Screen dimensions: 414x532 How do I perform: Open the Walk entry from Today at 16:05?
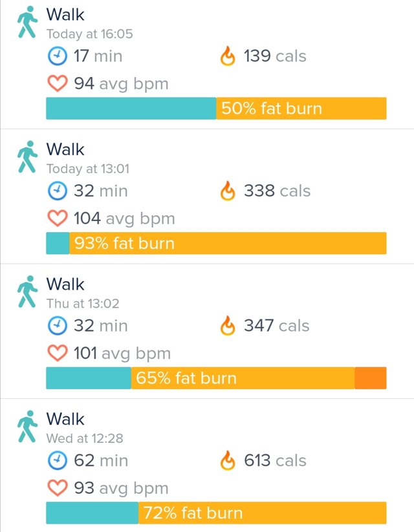207,65
